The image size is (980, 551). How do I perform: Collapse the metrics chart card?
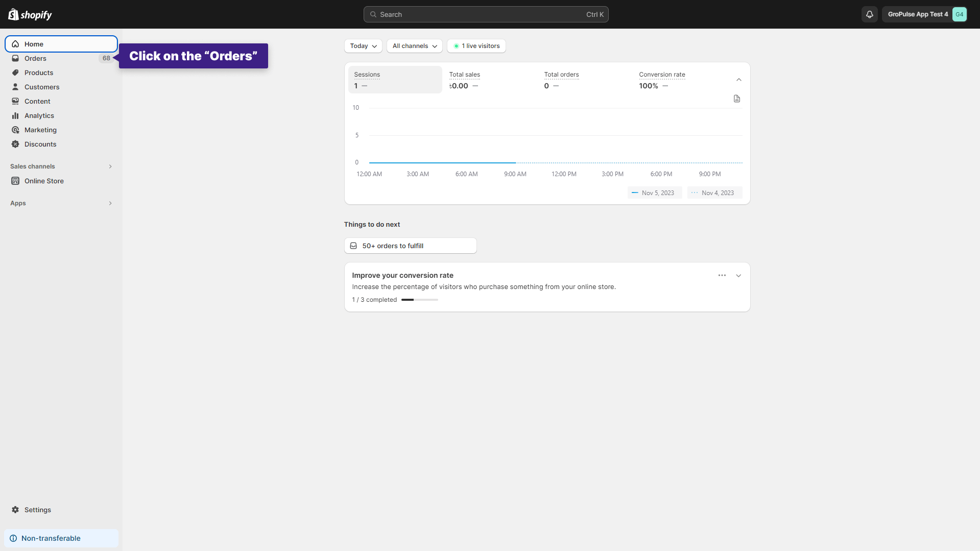point(738,80)
